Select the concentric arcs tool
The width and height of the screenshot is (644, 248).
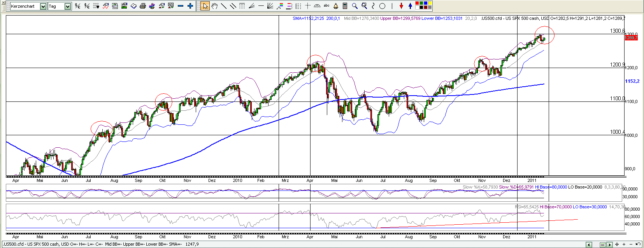[317, 6]
